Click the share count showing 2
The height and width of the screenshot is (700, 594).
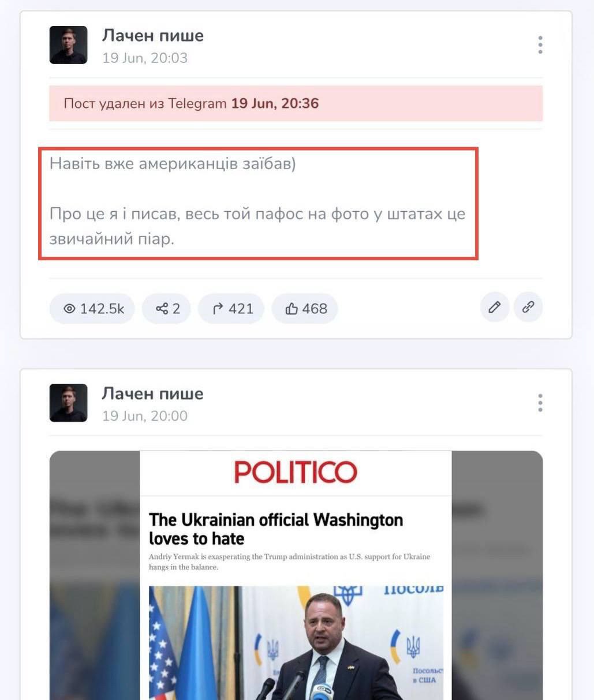166,309
